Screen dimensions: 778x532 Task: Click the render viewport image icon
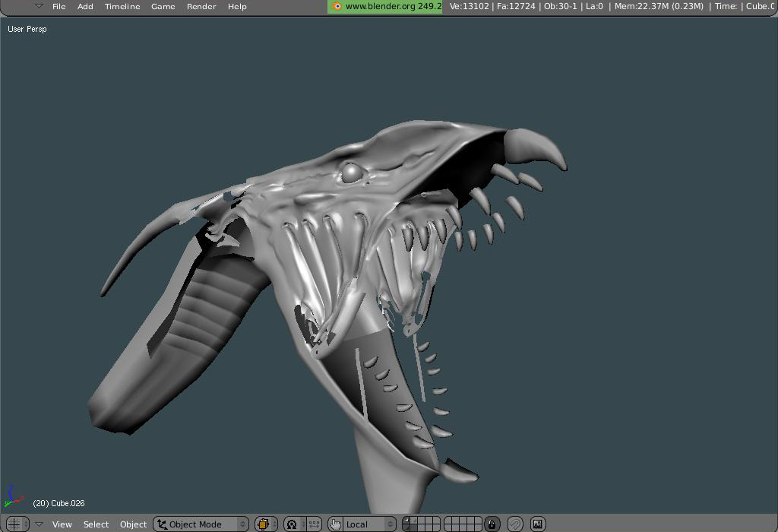coord(538,524)
